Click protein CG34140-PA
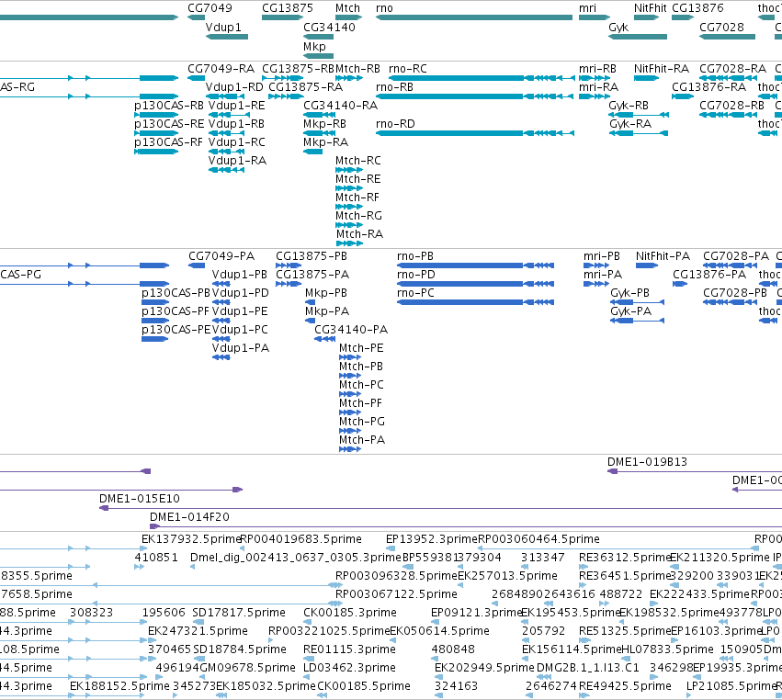782x700 pixels. (351, 330)
